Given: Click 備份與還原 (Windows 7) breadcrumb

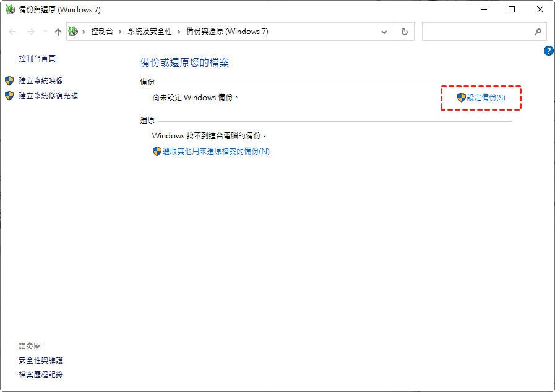Looking at the screenshot, I should [227, 32].
